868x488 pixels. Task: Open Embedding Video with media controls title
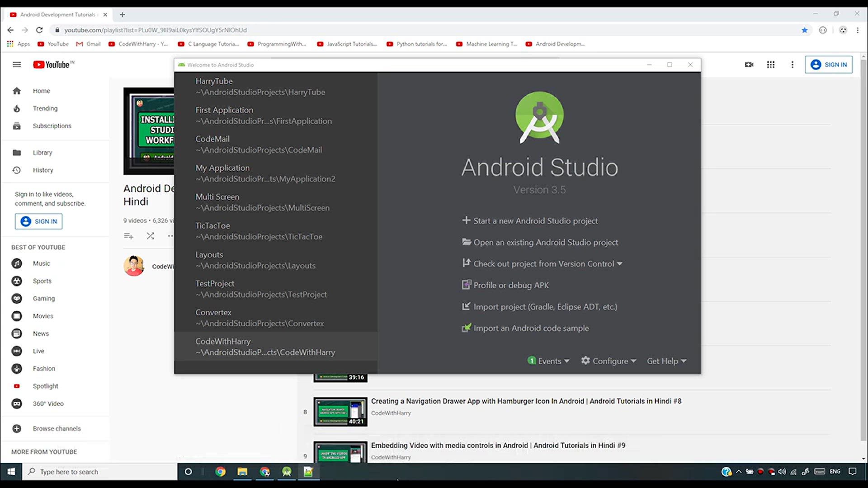pyautogui.click(x=498, y=446)
